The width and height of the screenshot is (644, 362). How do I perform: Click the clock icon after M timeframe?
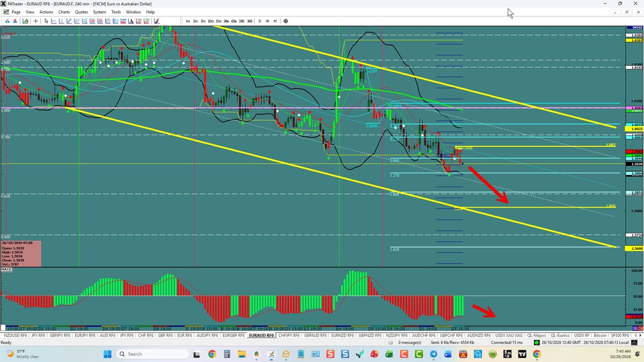click(286, 21)
